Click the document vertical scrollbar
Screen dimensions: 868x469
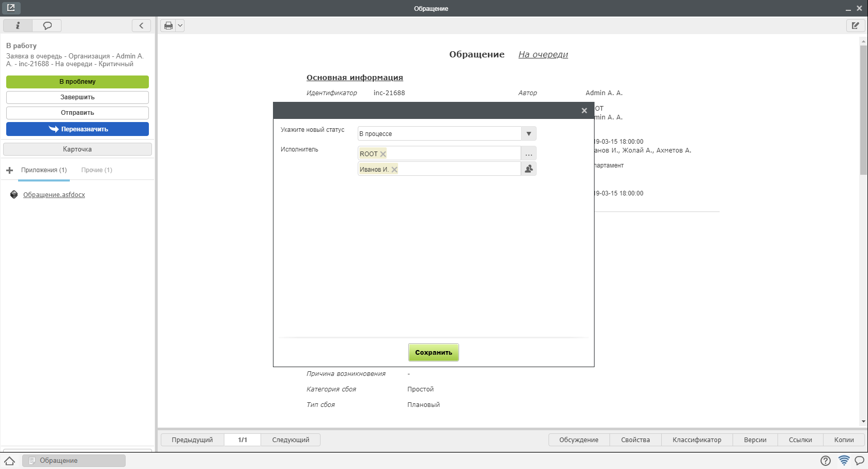tap(863, 110)
